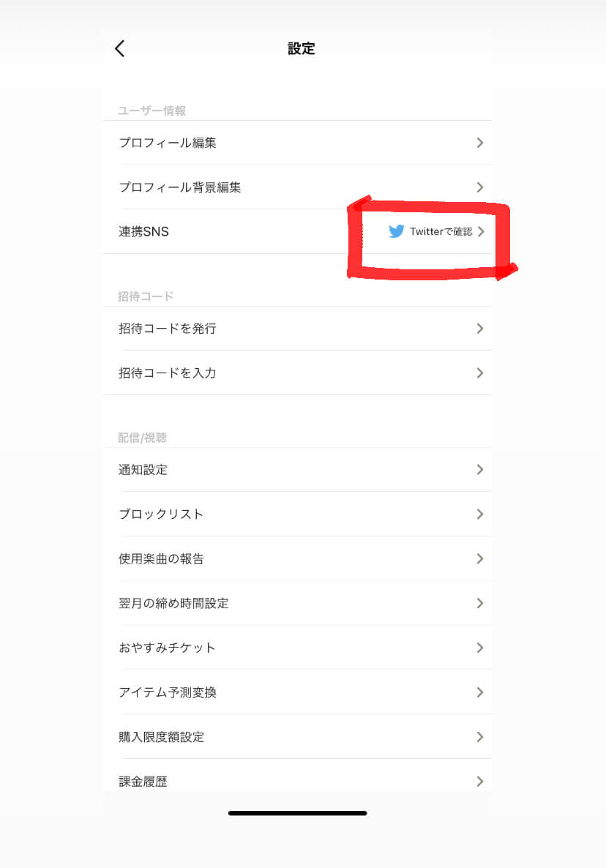Expand the 使用楽曲の報告 chevron

point(480,558)
